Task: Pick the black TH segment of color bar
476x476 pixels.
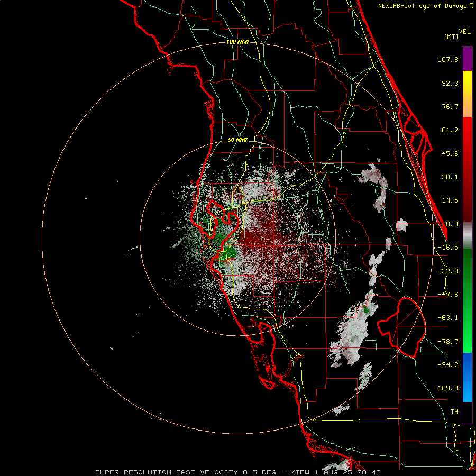Action: tap(467, 413)
